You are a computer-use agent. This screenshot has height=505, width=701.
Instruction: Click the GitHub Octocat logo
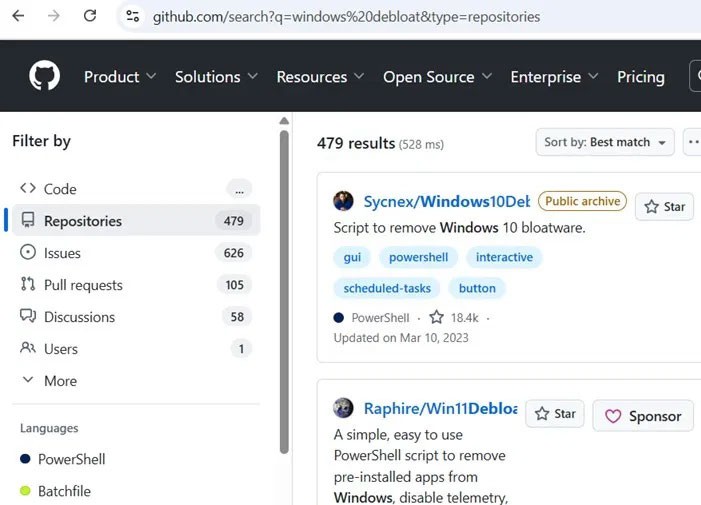click(44, 76)
